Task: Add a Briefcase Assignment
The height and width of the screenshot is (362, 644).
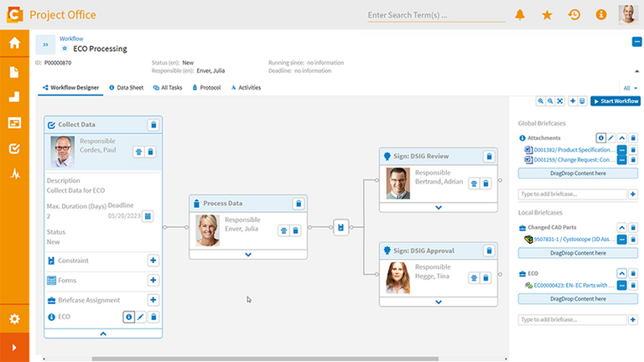Action: pyautogui.click(x=153, y=300)
